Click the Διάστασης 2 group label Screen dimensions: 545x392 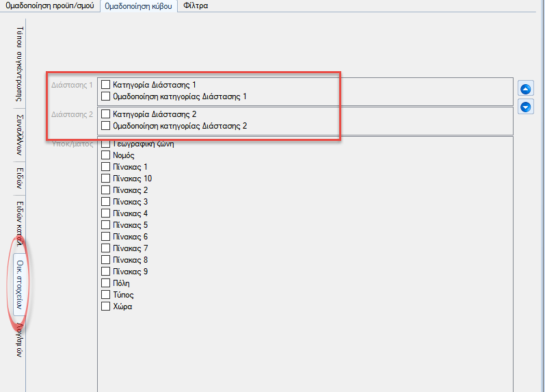72,114
